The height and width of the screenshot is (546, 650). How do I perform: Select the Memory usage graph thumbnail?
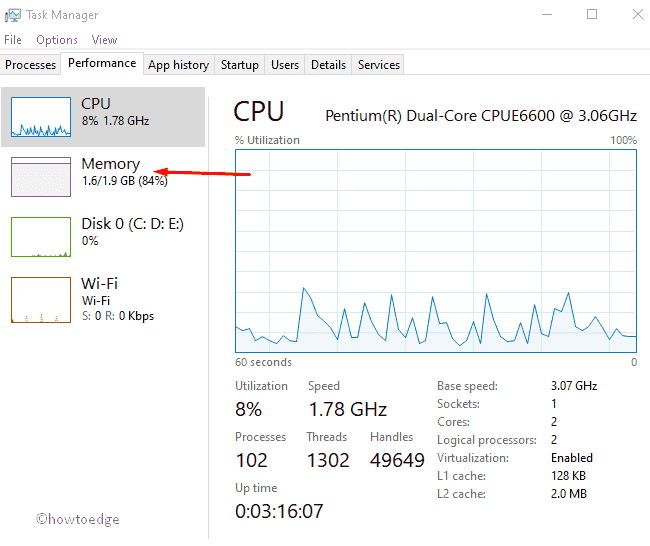pyautogui.click(x=41, y=176)
